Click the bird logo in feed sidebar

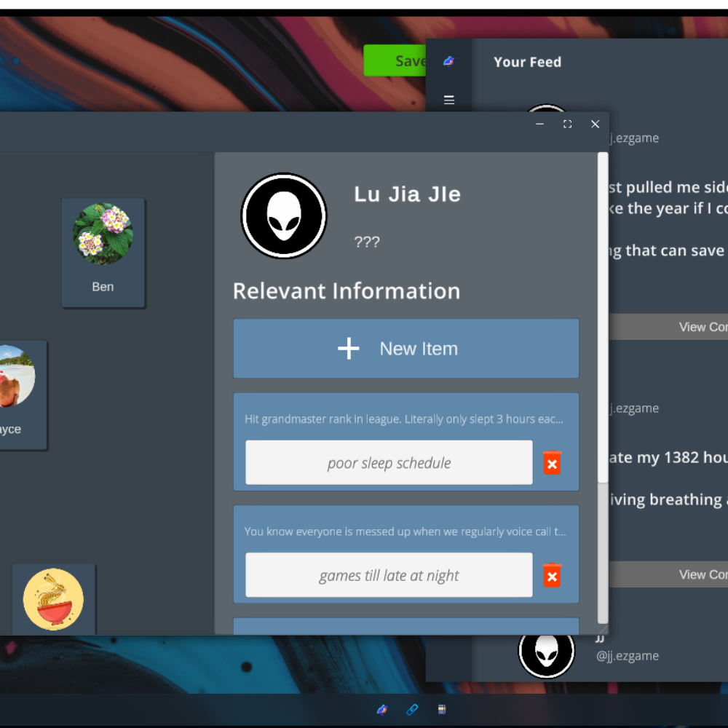[448, 62]
